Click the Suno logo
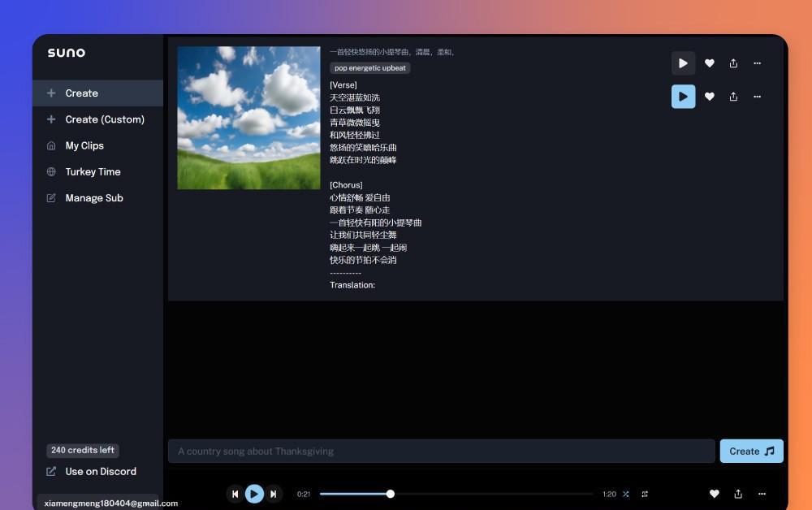This screenshot has width=812, height=510. 67,53
